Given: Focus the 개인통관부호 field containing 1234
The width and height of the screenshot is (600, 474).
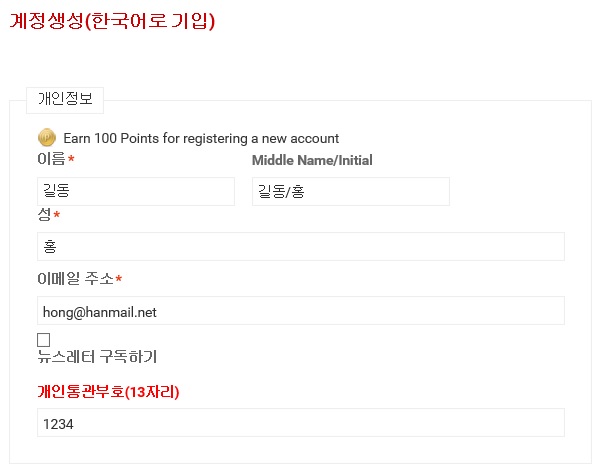Looking at the screenshot, I should (301, 423).
